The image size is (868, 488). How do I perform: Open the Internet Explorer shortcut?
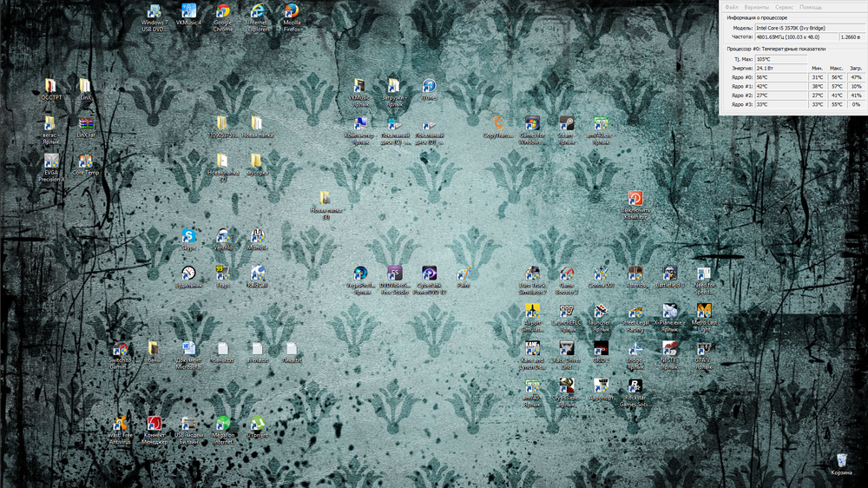coord(258,17)
